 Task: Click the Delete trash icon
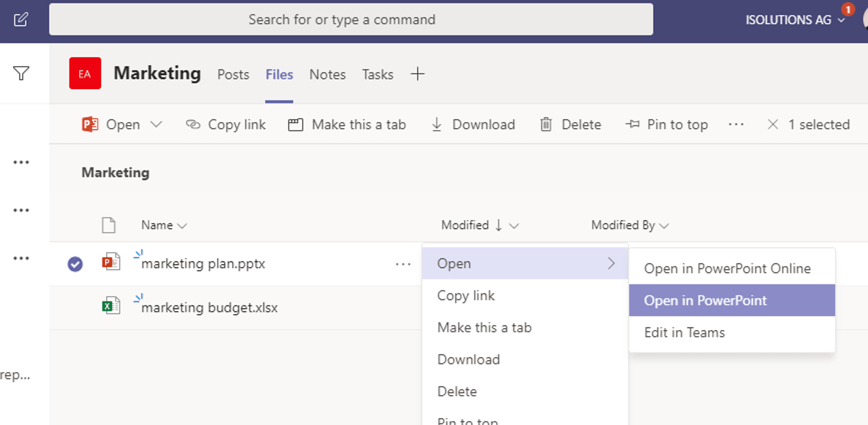(546, 125)
